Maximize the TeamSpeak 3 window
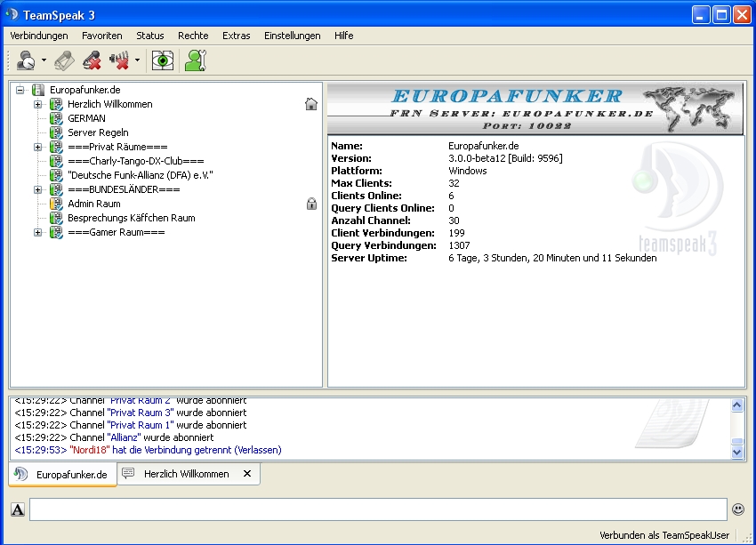Image resolution: width=756 pixels, height=545 pixels. click(721, 15)
